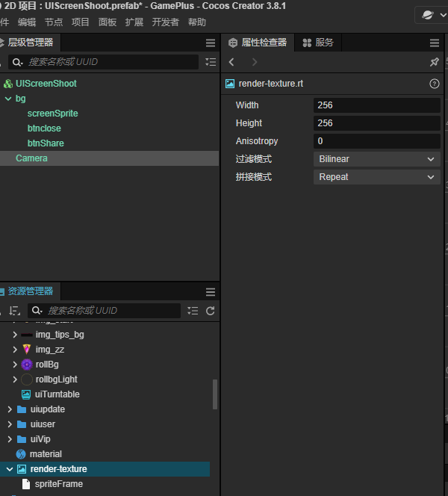Screen dimensions: 448x496
Task: Open the 面板 menu
Action: (108, 22)
